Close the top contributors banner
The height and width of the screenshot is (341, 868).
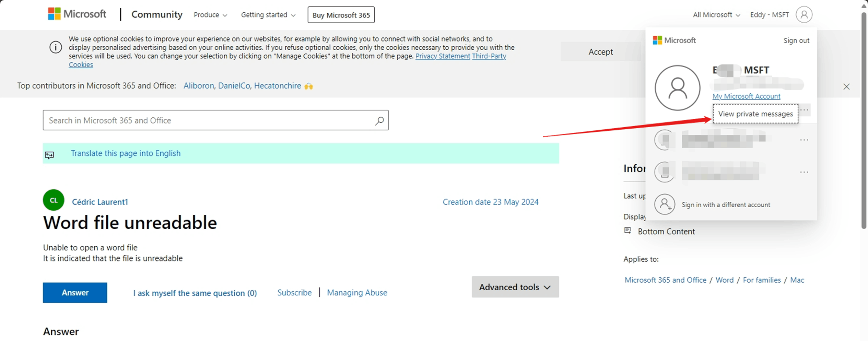846,86
